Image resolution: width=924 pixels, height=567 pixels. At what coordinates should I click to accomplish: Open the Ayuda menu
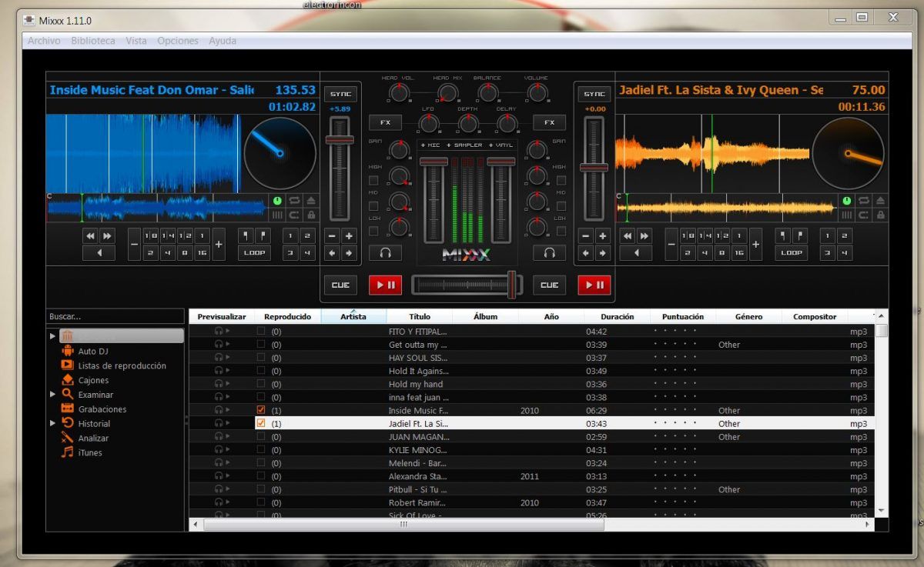223,41
